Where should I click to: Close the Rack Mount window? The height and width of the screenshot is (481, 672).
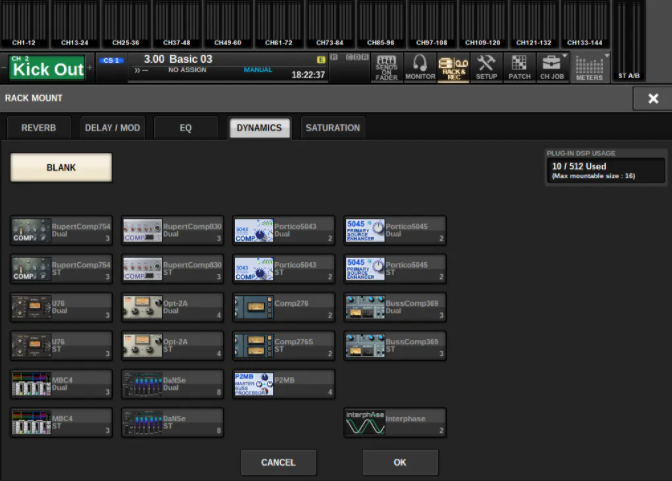tap(653, 99)
